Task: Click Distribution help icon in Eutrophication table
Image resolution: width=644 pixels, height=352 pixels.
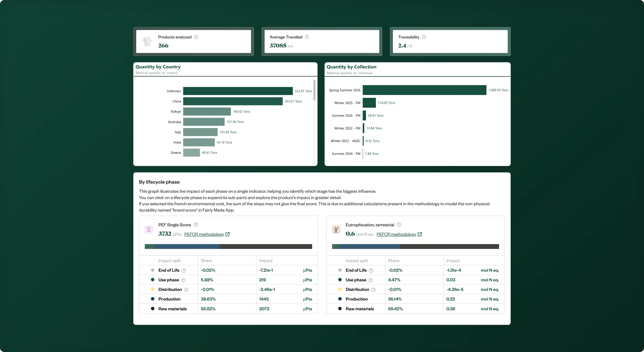Action: (x=374, y=290)
